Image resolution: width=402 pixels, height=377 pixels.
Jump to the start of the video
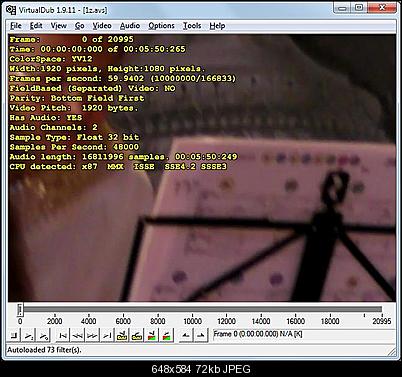click(x=63, y=335)
